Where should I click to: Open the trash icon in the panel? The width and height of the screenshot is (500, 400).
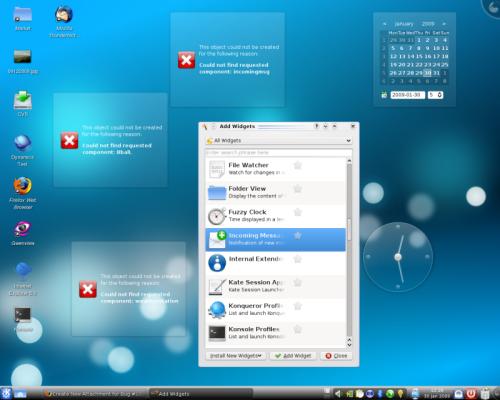(x=485, y=394)
